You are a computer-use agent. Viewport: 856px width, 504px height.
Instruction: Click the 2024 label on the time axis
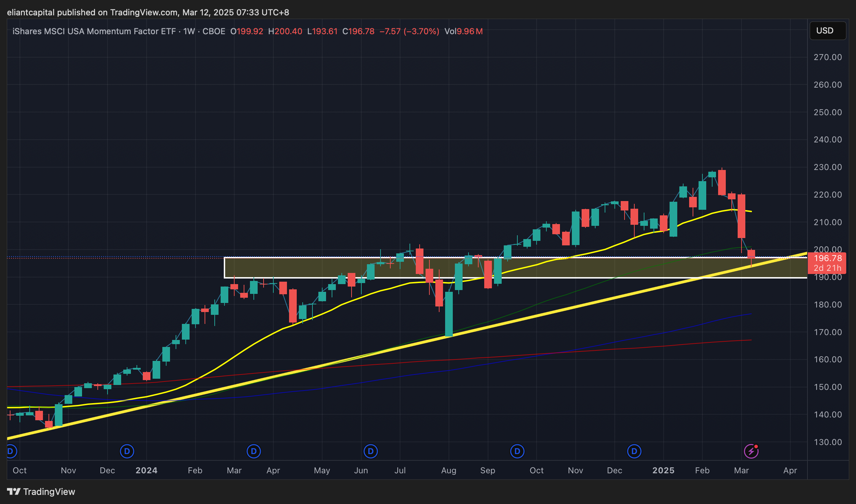[146, 470]
